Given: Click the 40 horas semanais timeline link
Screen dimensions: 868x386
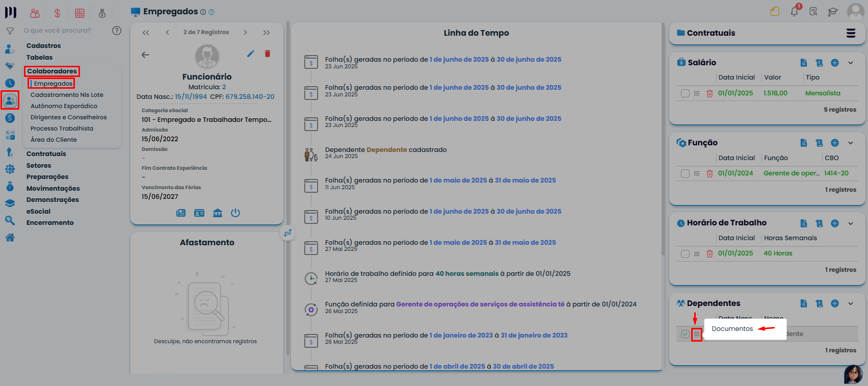Looking at the screenshot, I should pos(467,274).
